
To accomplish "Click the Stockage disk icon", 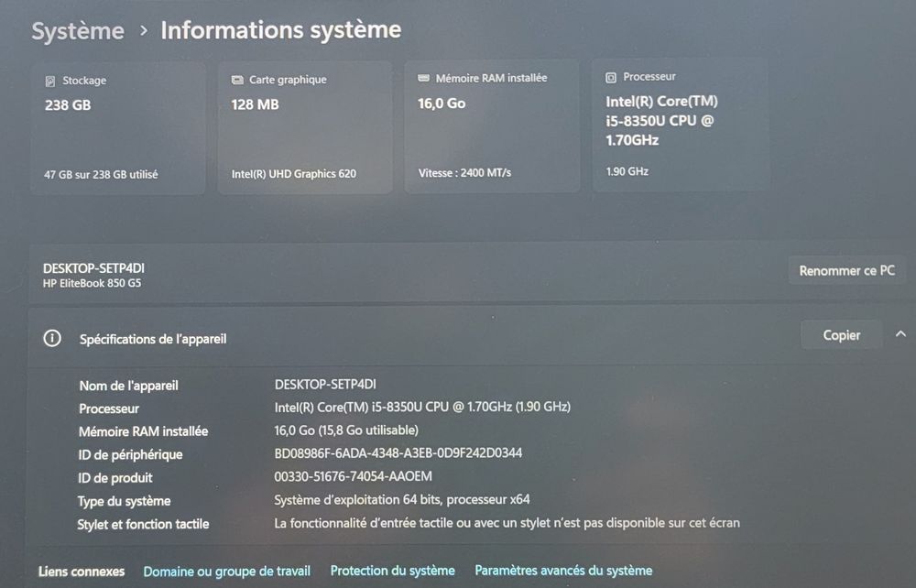I will tap(50, 82).
